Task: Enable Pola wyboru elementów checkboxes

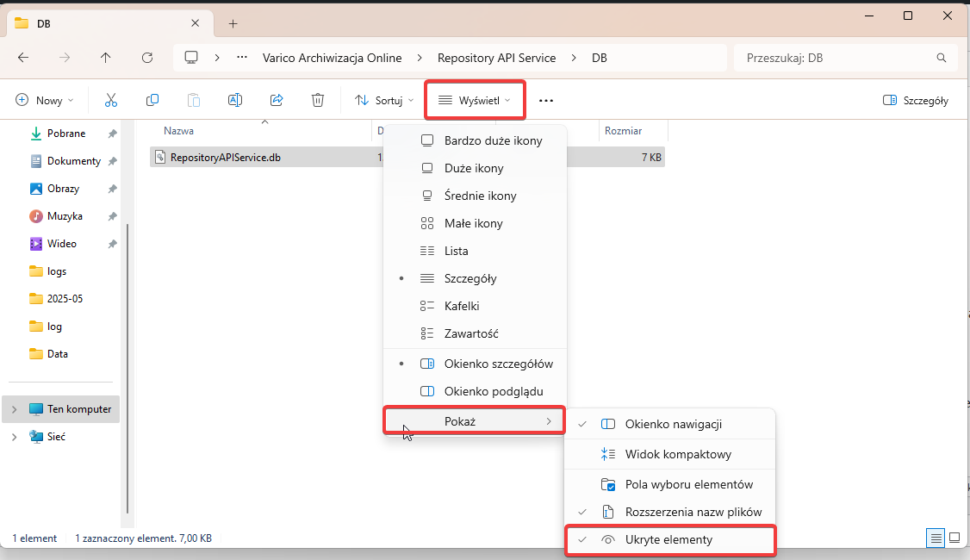Action: (688, 484)
